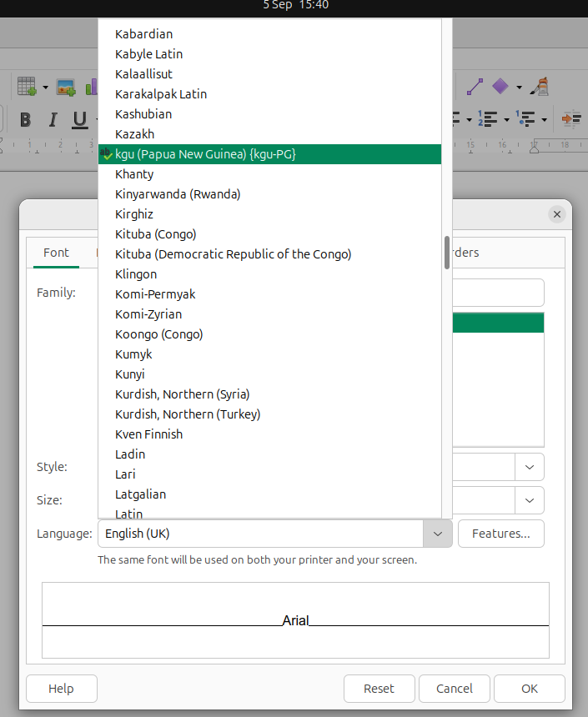Choose Klingon from the list
This screenshot has height=717, width=588.
pyautogui.click(x=269, y=274)
